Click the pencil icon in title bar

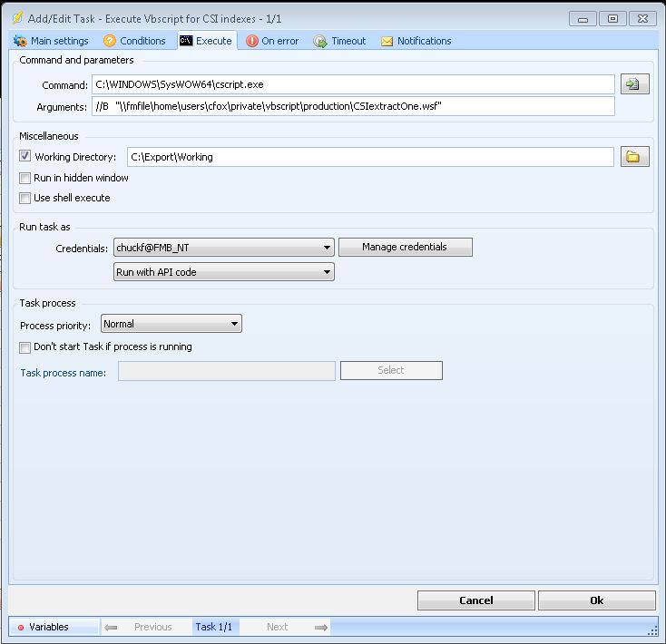tap(18, 17)
